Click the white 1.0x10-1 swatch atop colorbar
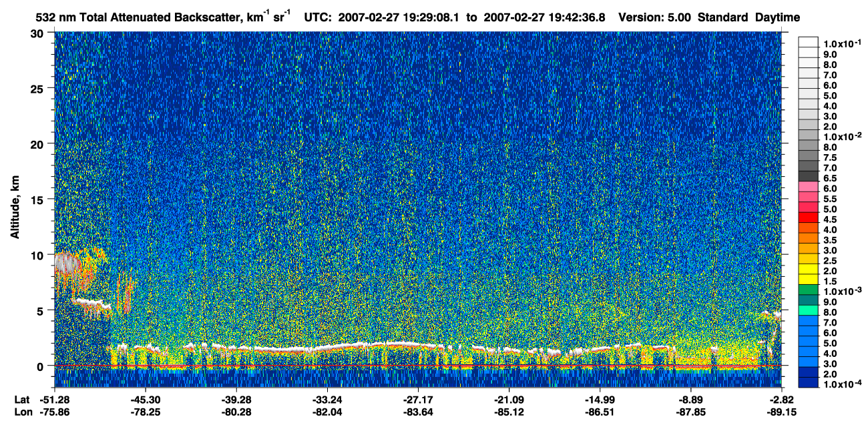 click(808, 42)
